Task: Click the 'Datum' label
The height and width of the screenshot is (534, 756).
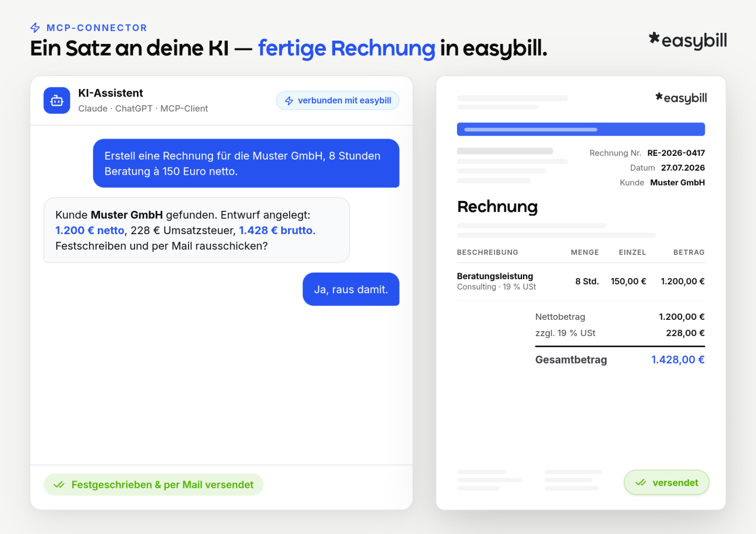Action: (642, 168)
